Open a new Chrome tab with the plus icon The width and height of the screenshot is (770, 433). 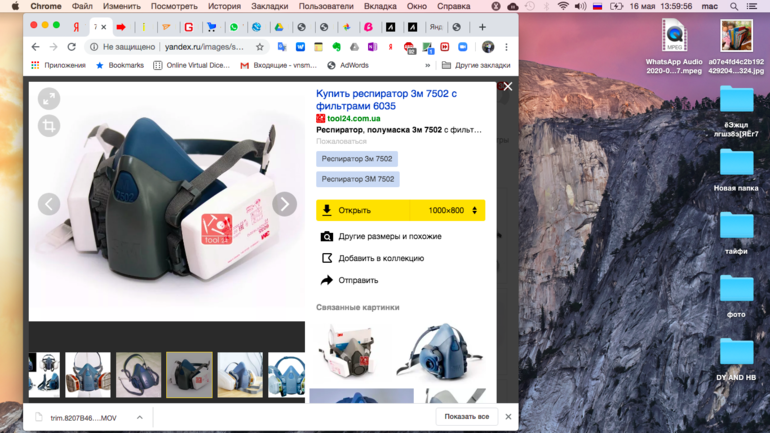tap(482, 27)
